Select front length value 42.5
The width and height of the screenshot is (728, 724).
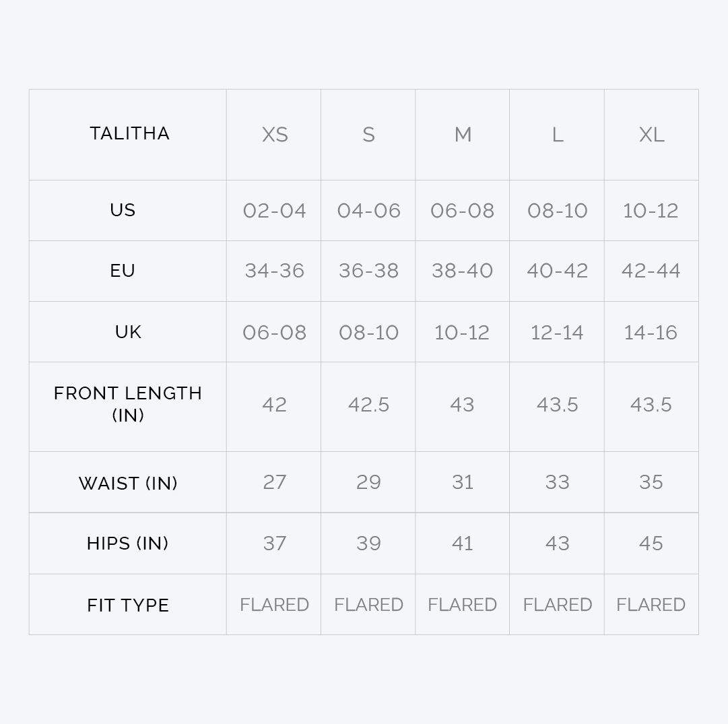[x=369, y=405]
